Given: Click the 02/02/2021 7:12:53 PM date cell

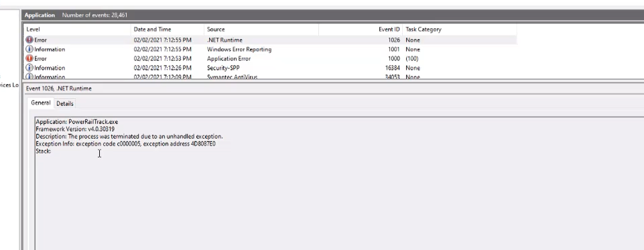Looking at the screenshot, I should [163, 58].
